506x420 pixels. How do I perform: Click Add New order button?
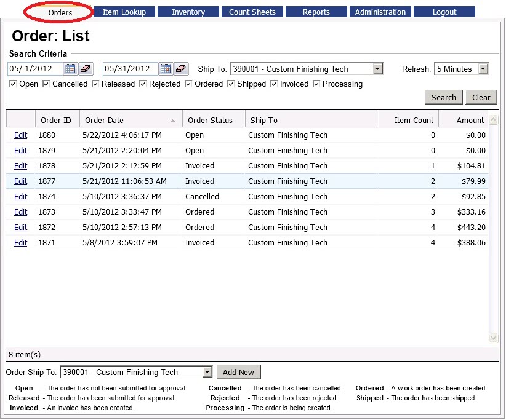coord(238,372)
